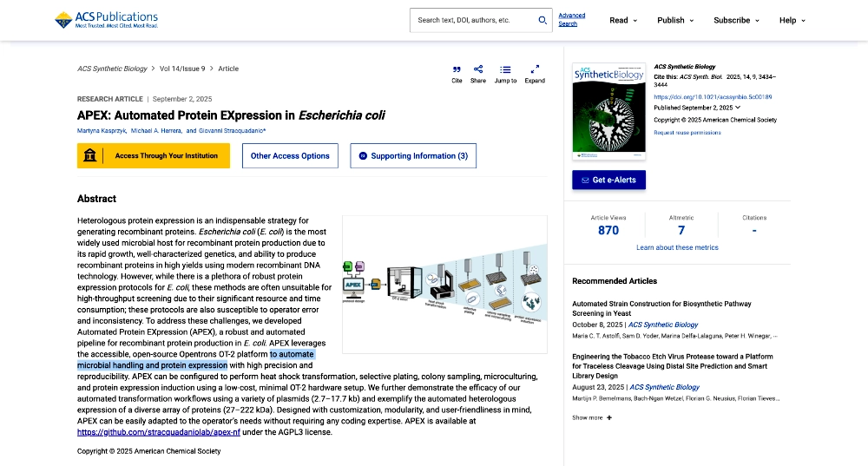Open the Read dropdown menu
The height and width of the screenshot is (466, 868).
pos(623,20)
